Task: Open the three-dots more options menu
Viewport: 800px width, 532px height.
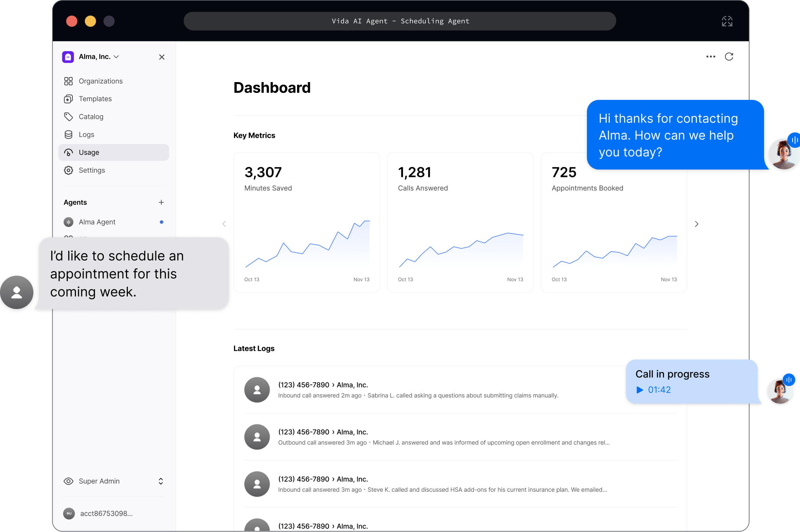Action: click(711, 57)
